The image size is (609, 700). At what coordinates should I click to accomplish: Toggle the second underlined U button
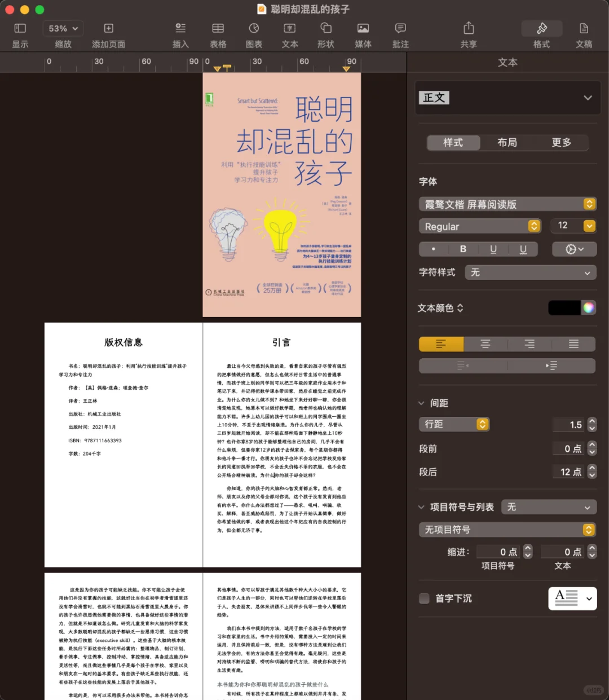click(523, 249)
